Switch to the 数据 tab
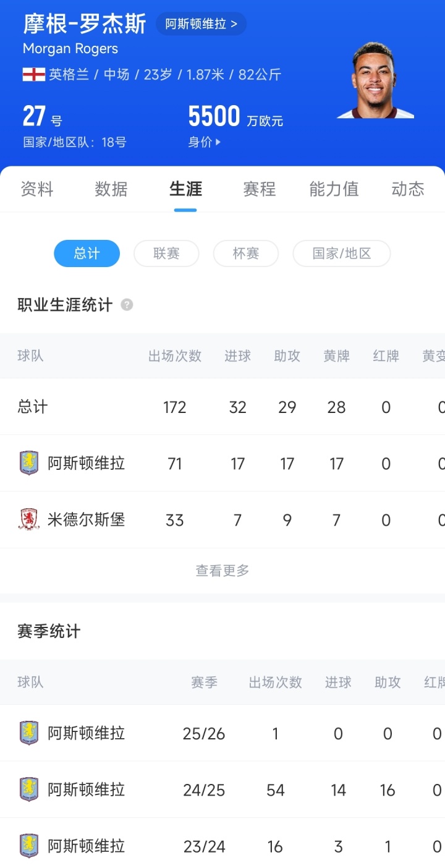445x868 pixels. [x=111, y=189]
